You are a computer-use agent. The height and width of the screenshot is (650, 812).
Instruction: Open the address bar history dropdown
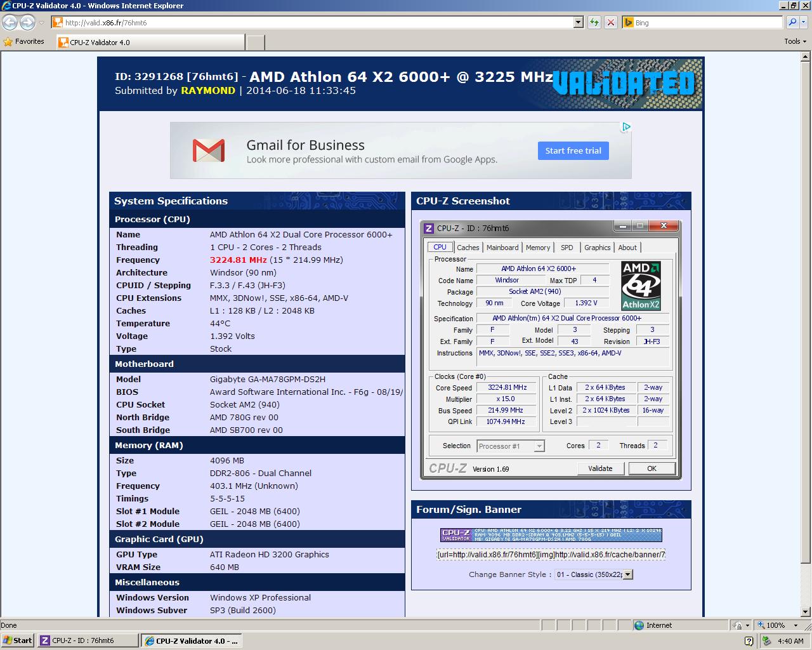(x=578, y=22)
